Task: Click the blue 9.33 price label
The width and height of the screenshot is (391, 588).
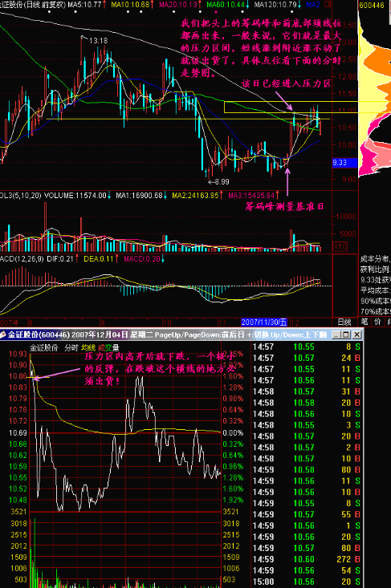Action: click(x=344, y=163)
